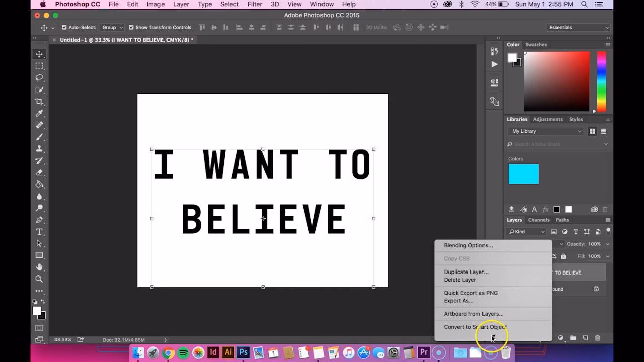644x362 pixels.
Task: Switch to the Channels tab
Action: (539, 220)
